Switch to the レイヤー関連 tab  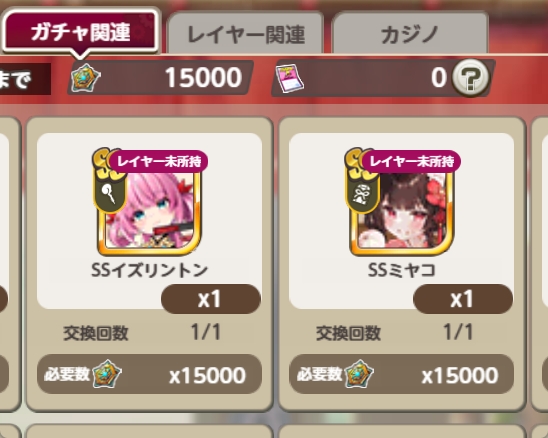(246, 34)
